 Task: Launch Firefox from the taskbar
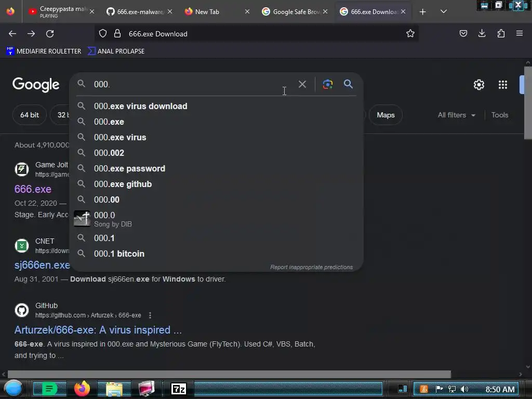point(82,389)
